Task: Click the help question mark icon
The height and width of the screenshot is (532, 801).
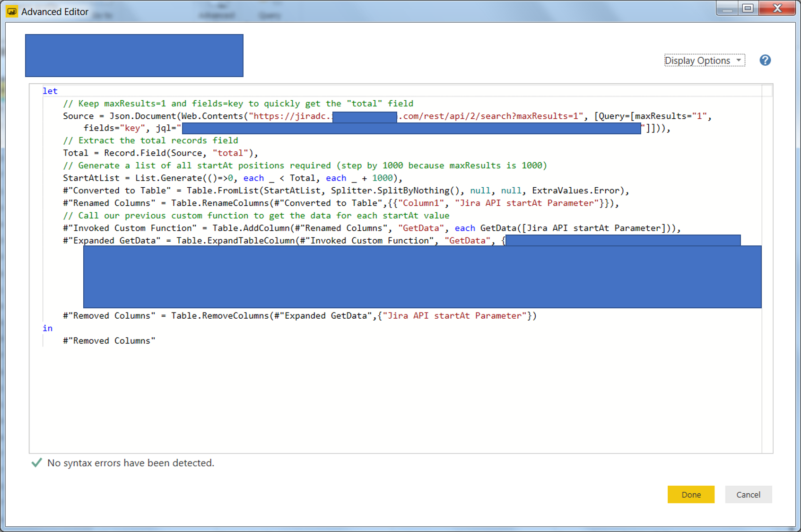Action: [x=765, y=61]
